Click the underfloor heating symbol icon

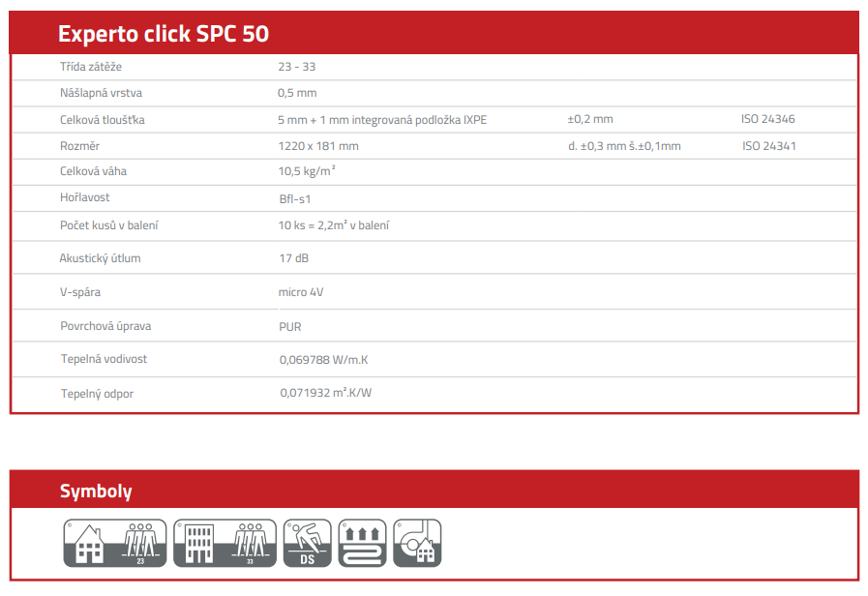coord(362,543)
